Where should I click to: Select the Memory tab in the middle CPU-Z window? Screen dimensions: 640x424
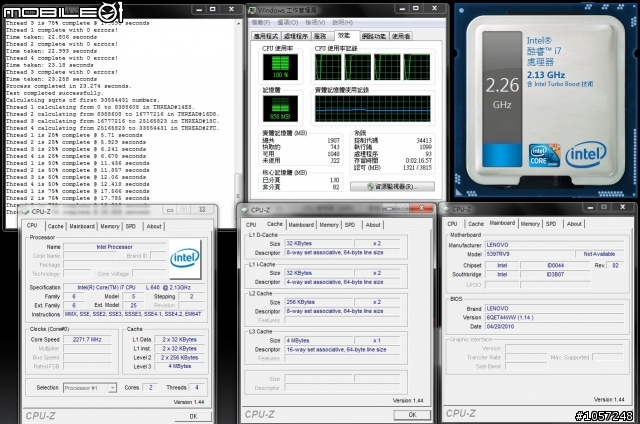(329, 225)
